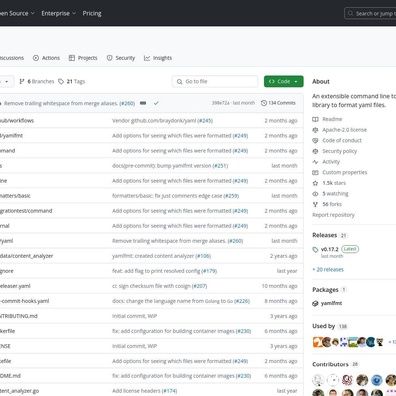
Task: Switch to the Insights tab
Action: (x=158, y=58)
